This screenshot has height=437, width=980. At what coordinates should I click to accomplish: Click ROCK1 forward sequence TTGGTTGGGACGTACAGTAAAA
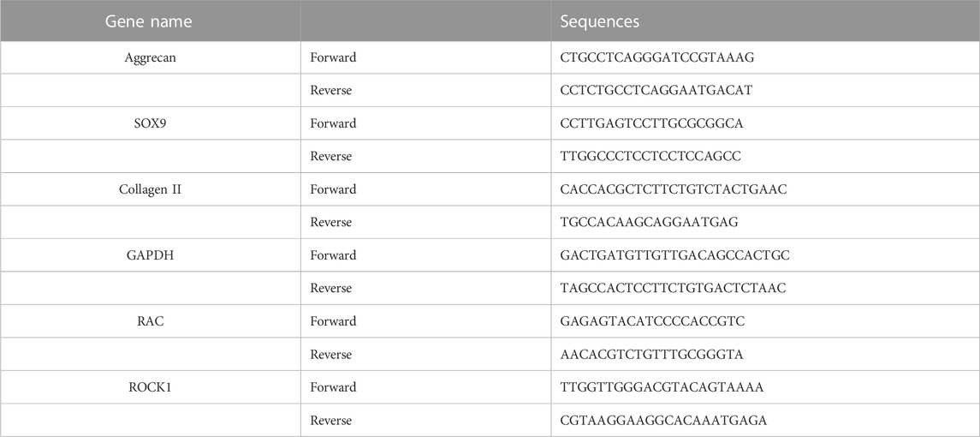662,387
